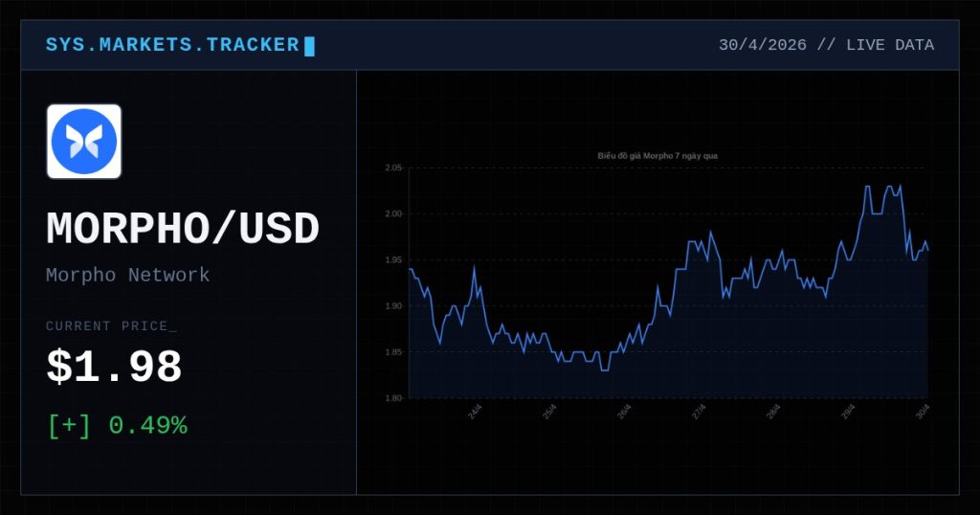The image size is (980, 515).
Task: Click the chart title Biểu đồ giá Morpho
Action: coord(657,156)
